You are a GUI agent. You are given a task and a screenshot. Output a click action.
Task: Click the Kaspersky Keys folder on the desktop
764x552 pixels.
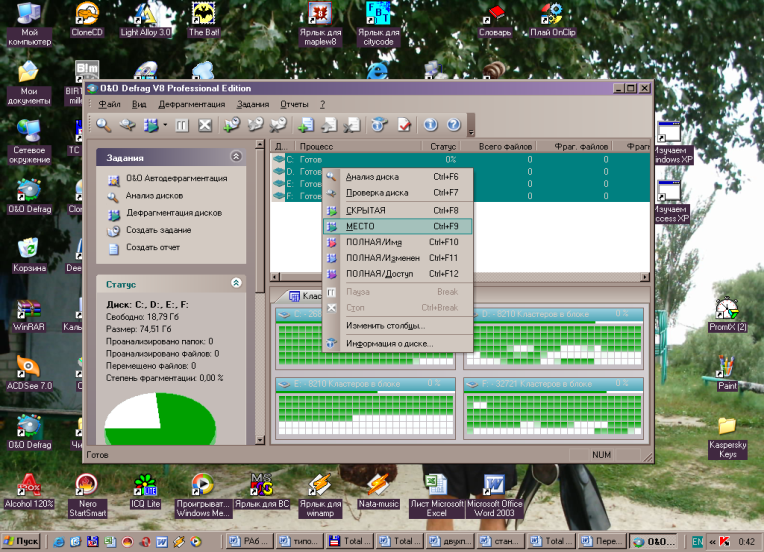(x=727, y=438)
